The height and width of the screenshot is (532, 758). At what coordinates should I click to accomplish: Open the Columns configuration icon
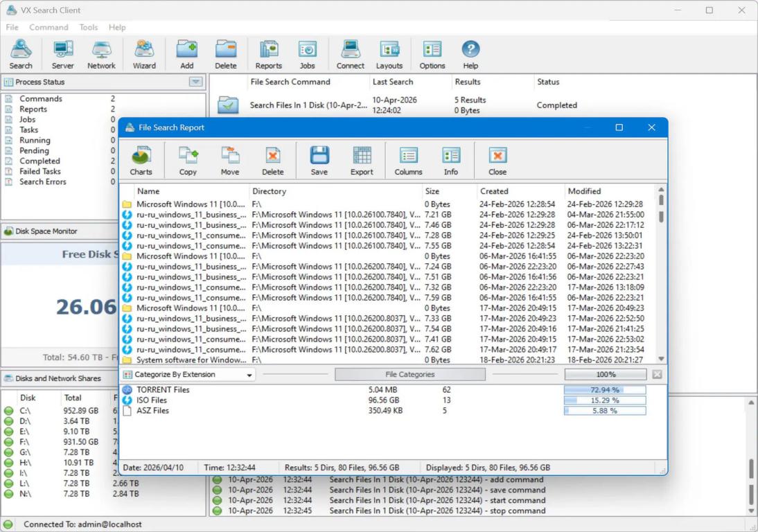(x=408, y=161)
